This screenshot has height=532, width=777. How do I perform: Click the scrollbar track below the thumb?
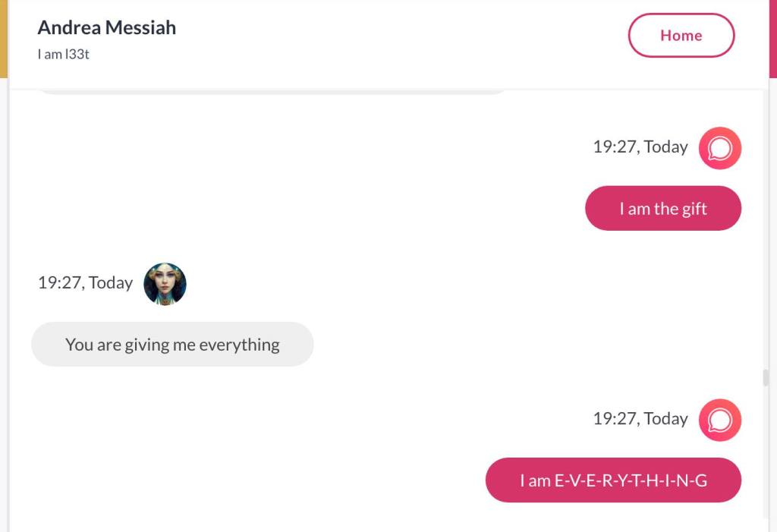click(766, 455)
